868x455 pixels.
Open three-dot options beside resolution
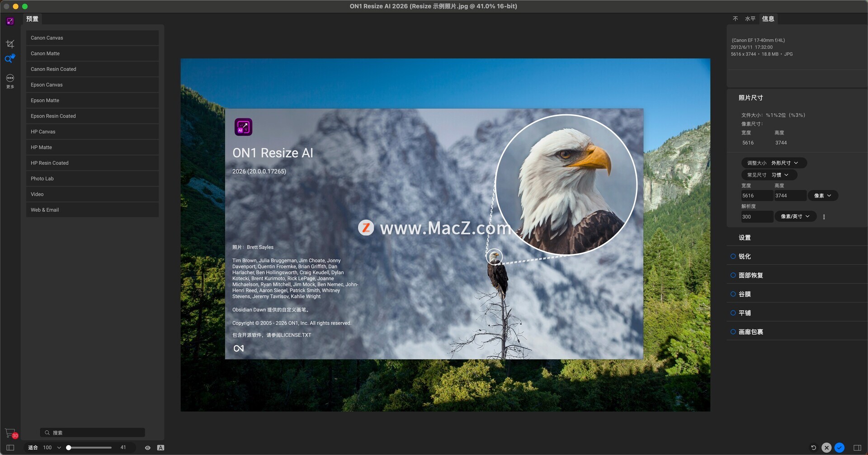[824, 217]
